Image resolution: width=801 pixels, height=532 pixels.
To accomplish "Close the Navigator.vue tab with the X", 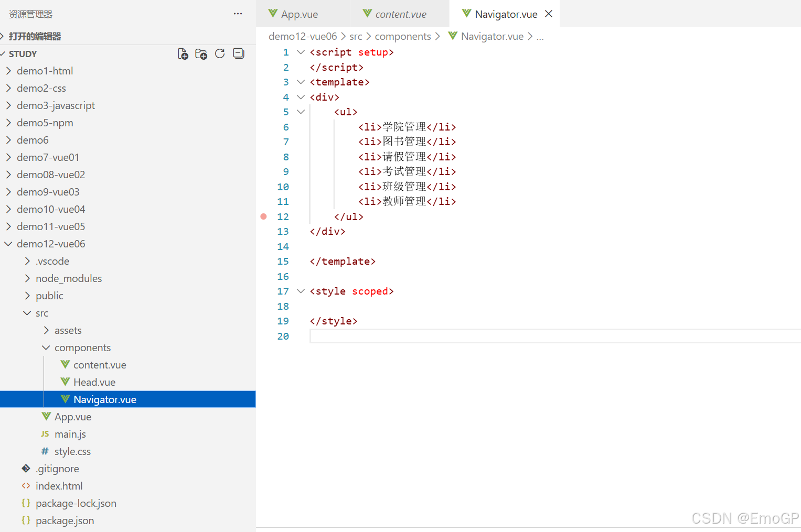I will [549, 14].
